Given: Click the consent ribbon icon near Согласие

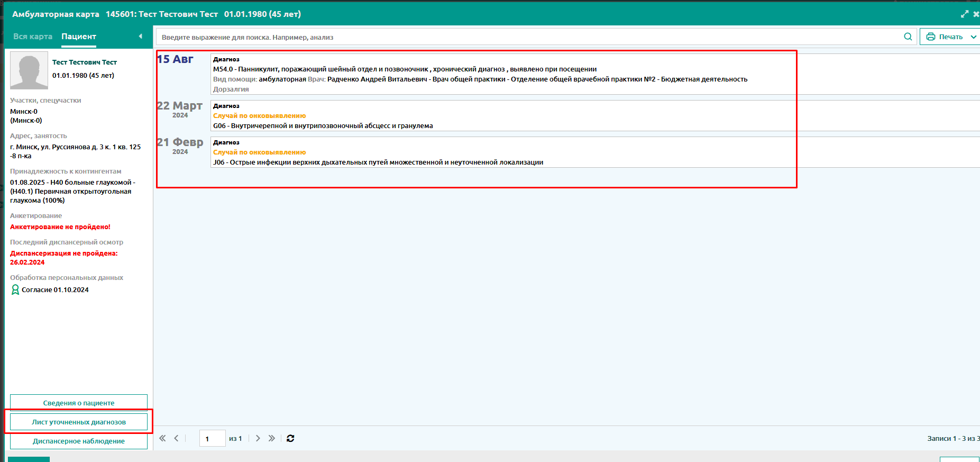Looking at the screenshot, I should 15,289.
